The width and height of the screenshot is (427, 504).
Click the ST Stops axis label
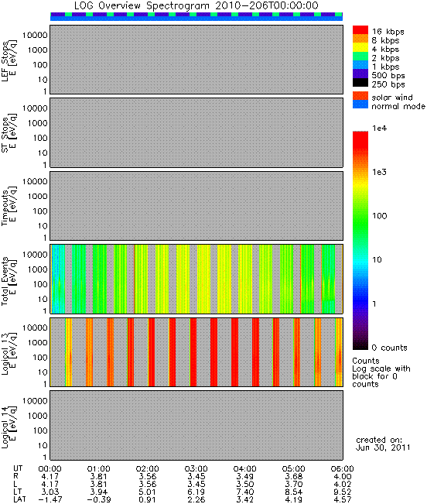tap(9, 134)
